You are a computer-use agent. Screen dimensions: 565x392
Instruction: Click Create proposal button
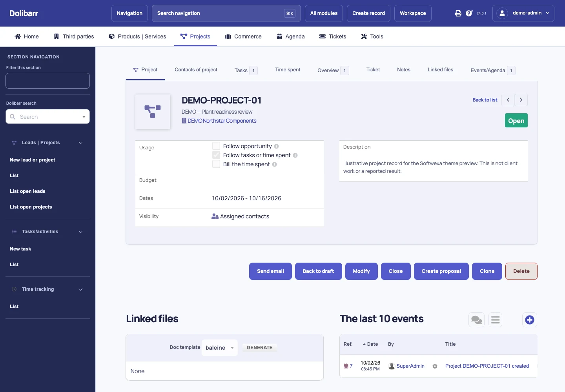(441, 271)
